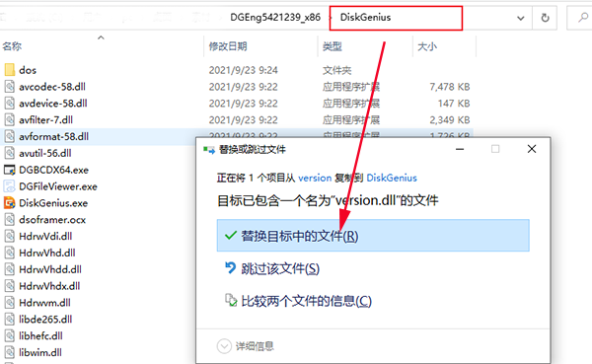Screen dimensions: 592x364
Task: Click the avfilter-7.dll file icon
Action: (x=10, y=119)
